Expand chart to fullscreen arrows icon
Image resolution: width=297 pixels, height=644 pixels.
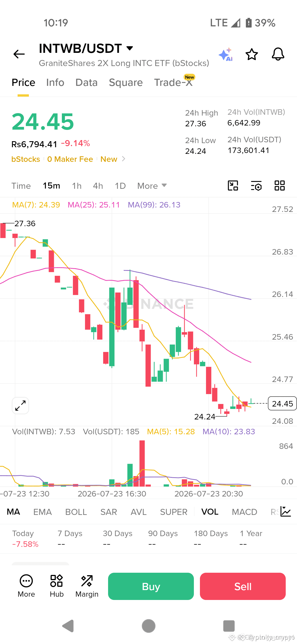[x=20, y=405]
